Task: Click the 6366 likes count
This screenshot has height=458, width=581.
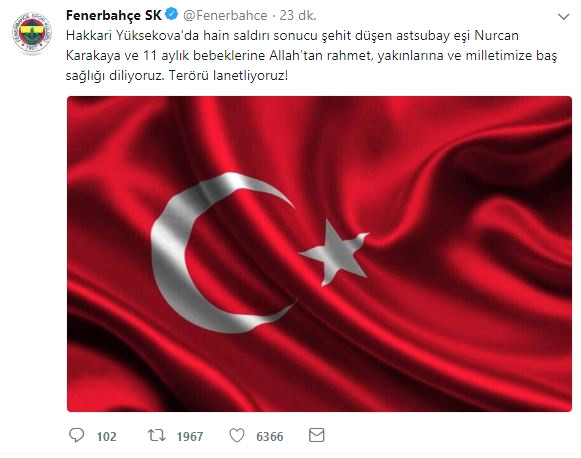Action: pos(270,437)
